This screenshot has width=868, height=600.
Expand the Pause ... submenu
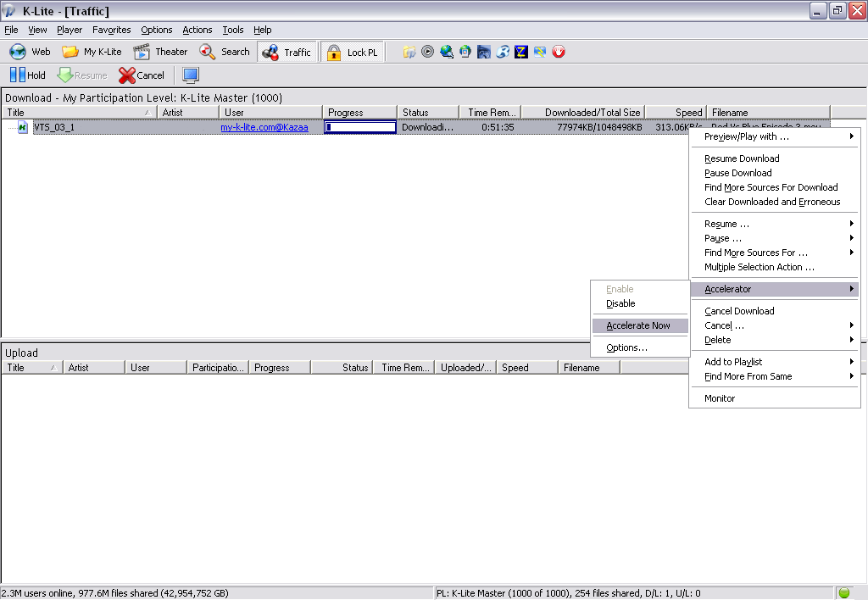click(x=775, y=238)
